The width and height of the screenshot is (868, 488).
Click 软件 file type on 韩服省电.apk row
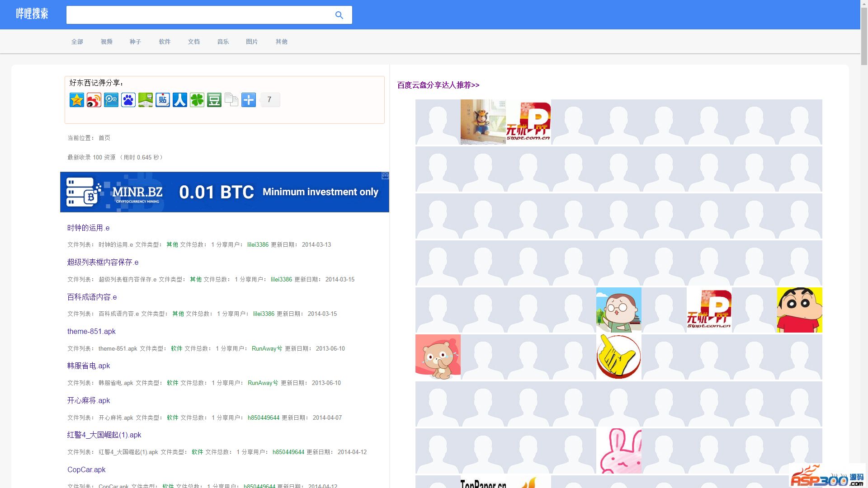173,383
